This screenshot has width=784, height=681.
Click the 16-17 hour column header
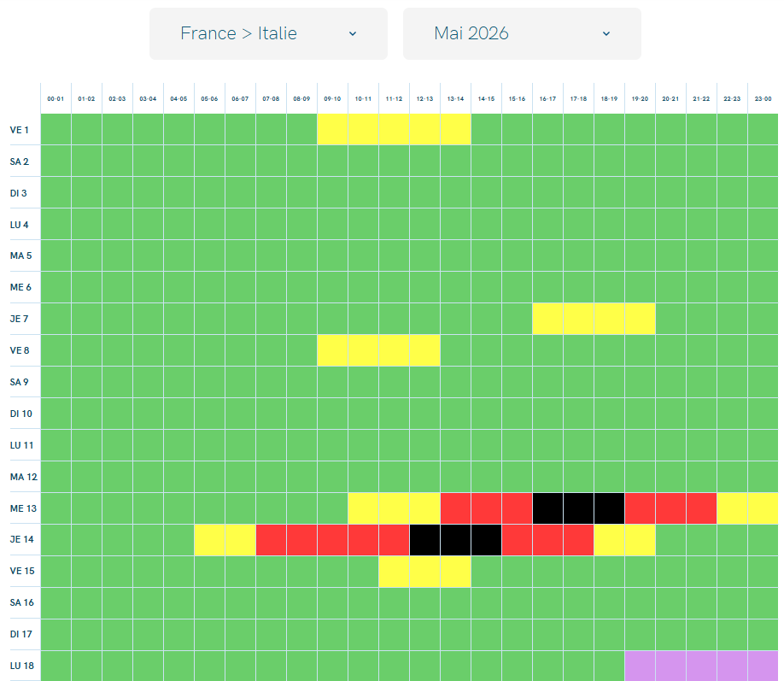[x=547, y=99]
